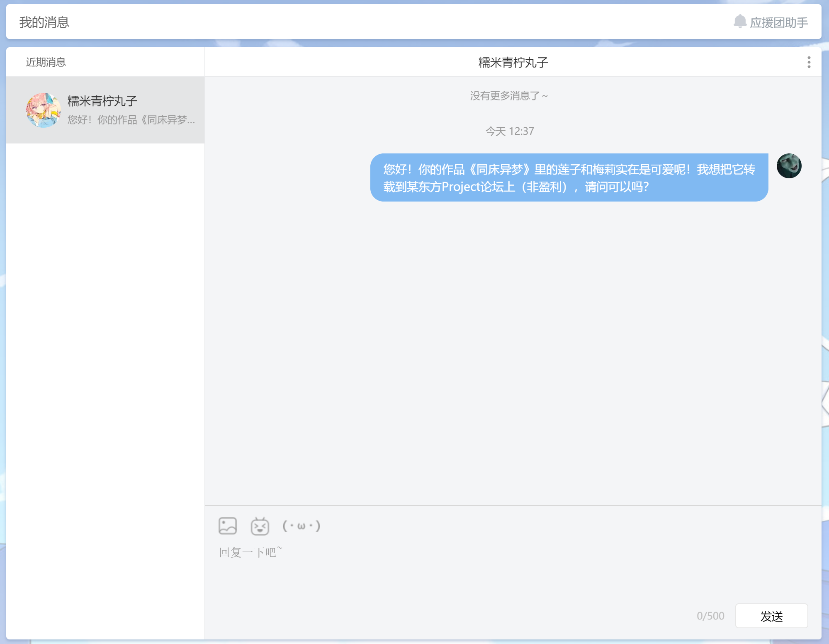Click 糯米青柠丸子's avatar in the conversation list
Screen dimensions: 829x644
44,110
